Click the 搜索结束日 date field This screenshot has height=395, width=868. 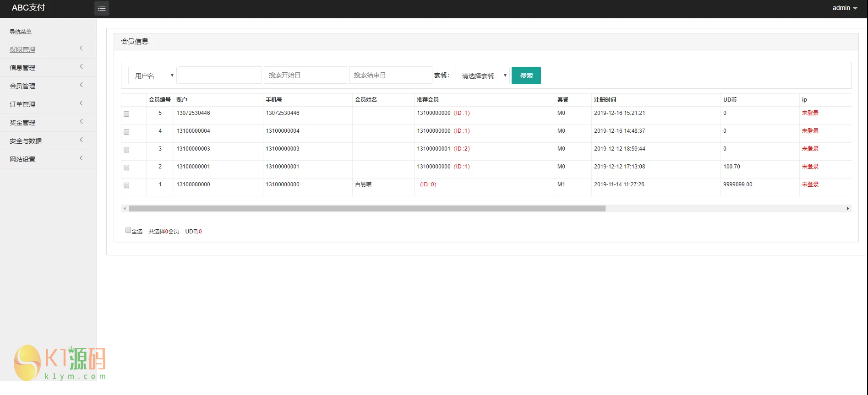(x=391, y=75)
